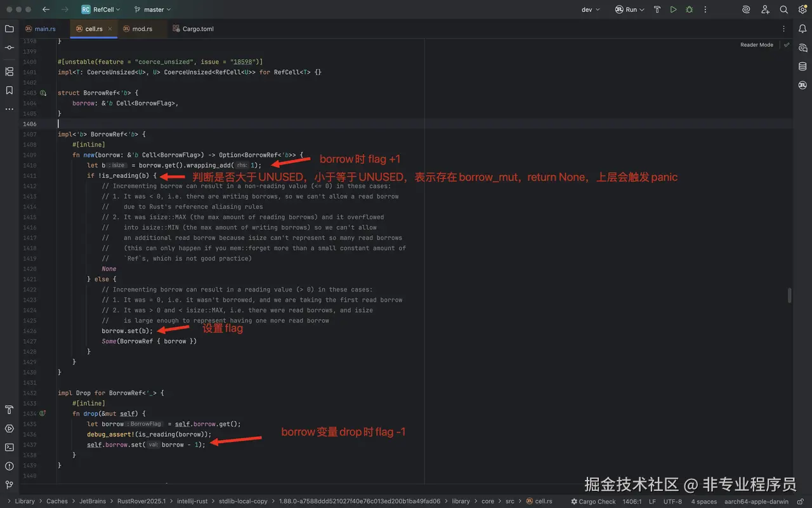The image size is (812, 508).
Task: Start debugging with the bug icon
Action: [689, 10]
